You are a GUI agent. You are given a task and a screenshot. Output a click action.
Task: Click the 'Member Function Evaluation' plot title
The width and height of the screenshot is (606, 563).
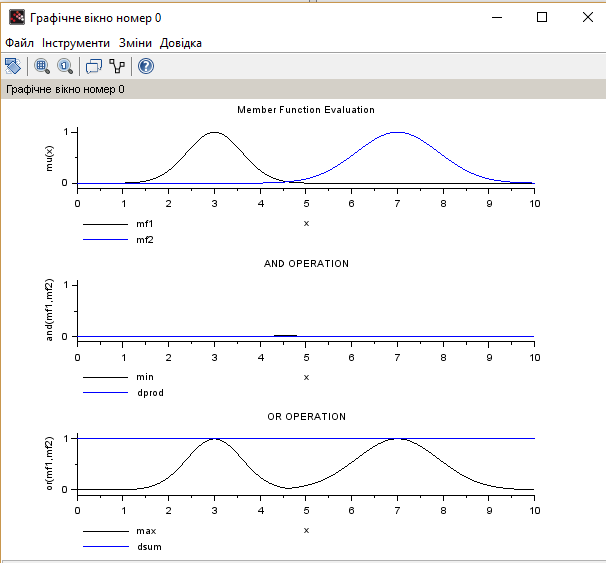click(306, 110)
